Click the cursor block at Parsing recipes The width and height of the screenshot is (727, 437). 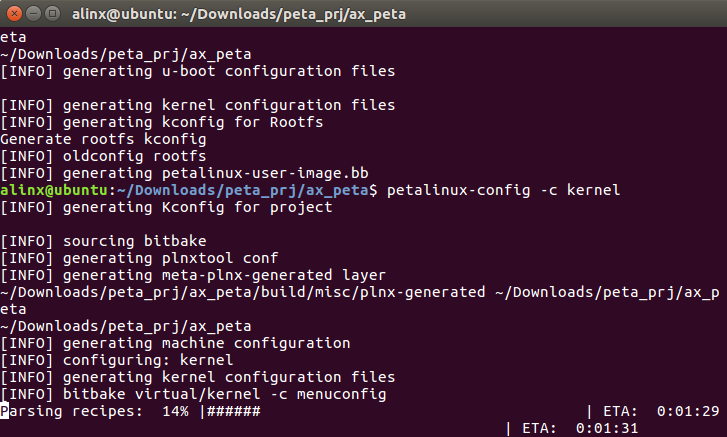[5, 411]
